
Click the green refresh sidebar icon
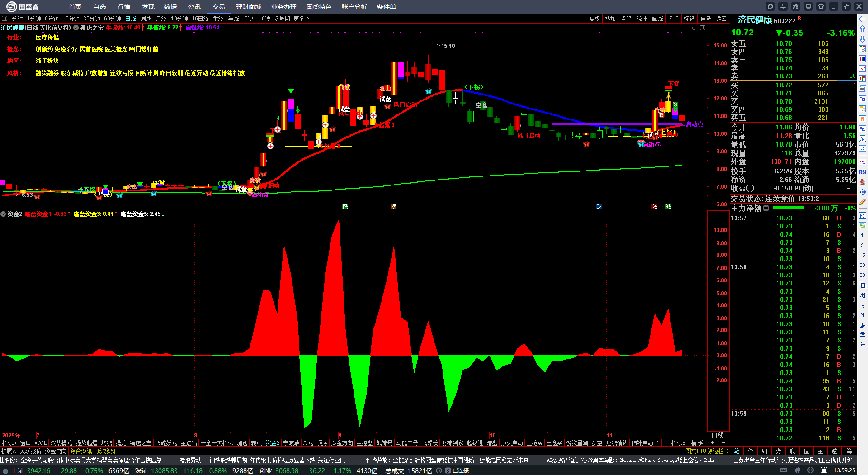pyautogui.click(x=863, y=225)
